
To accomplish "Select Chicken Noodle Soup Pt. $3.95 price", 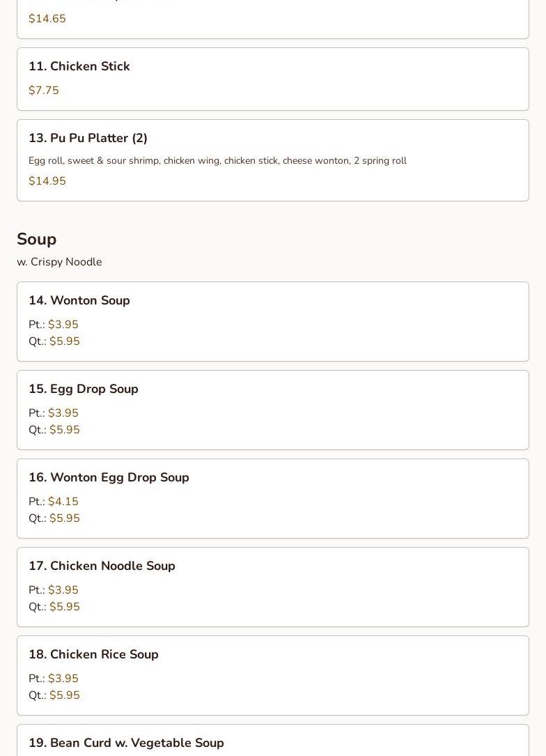I will point(63,590).
